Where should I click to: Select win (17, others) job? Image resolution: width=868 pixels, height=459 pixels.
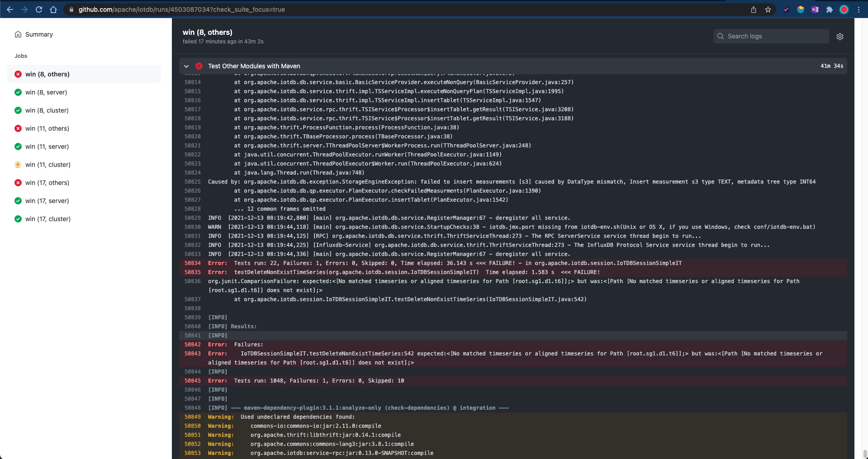click(x=84, y=183)
